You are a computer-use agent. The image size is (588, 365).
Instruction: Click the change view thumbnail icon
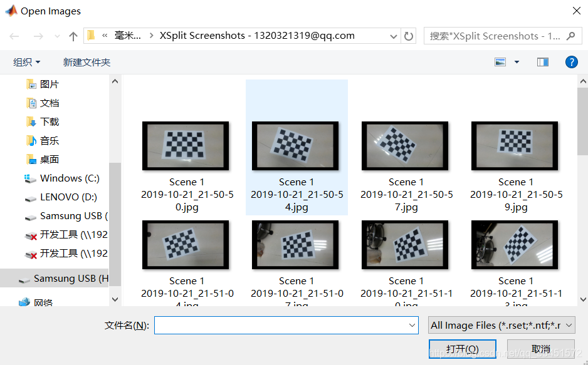click(x=500, y=62)
